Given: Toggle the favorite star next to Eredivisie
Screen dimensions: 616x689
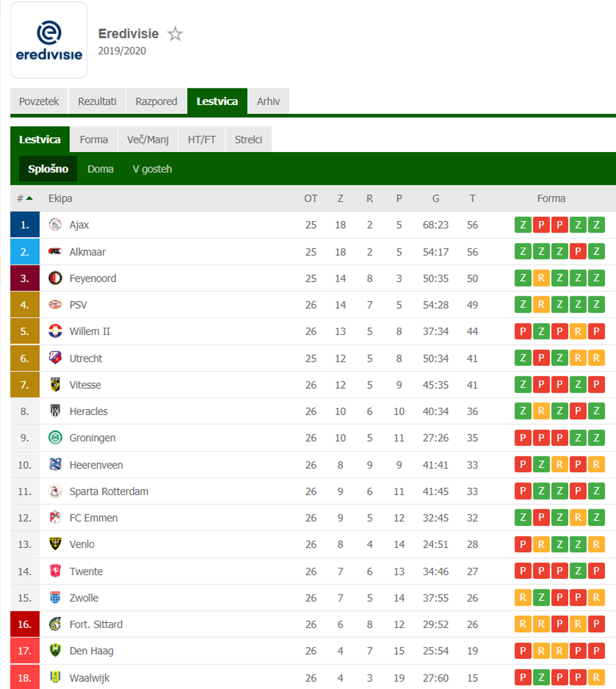Looking at the screenshot, I should point(174,34).
